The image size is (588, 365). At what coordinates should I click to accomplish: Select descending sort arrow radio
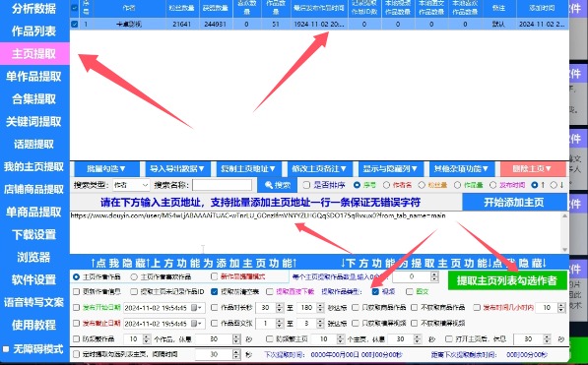[x=554, y=185]
